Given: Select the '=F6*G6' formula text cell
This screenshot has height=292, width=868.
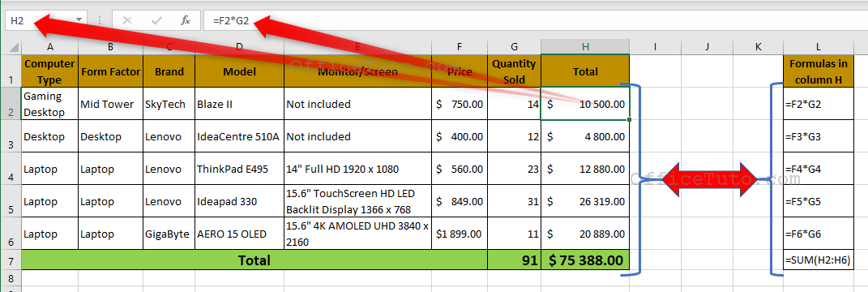Looking at the screenshot, I should [x=819, y=234].
